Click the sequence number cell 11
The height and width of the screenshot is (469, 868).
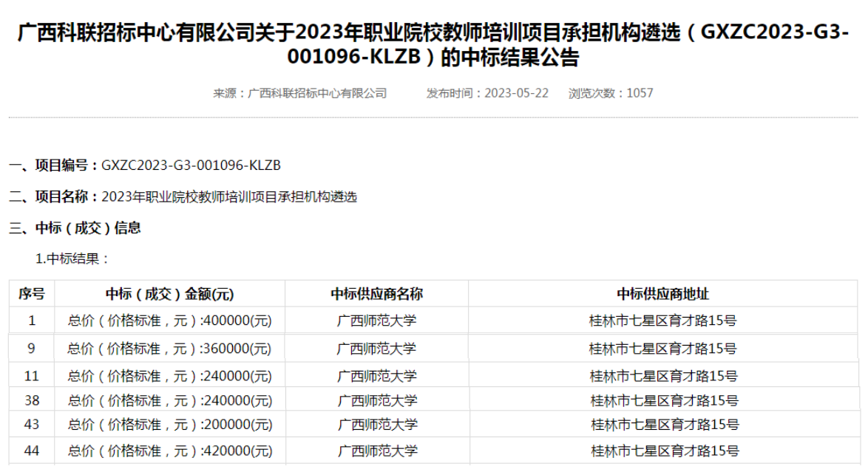click(32, 376)
